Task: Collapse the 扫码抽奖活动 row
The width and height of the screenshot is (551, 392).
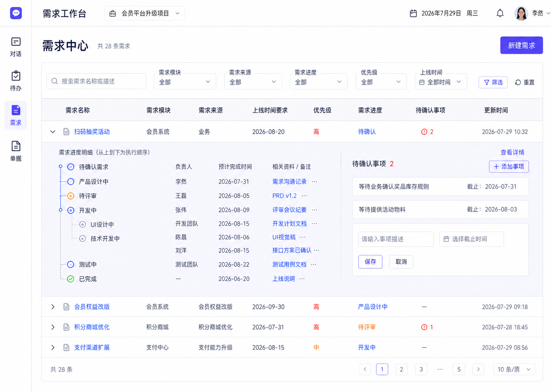Action: [53, 132]
